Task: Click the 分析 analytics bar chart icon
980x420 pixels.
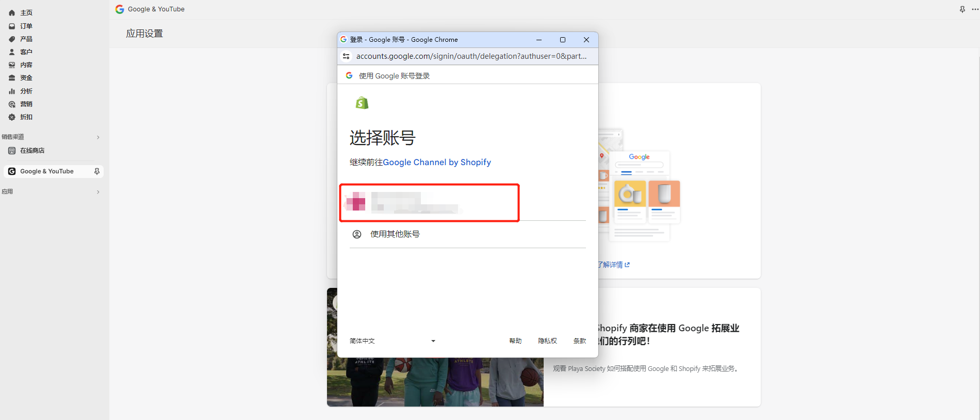Action: [12, 91]
